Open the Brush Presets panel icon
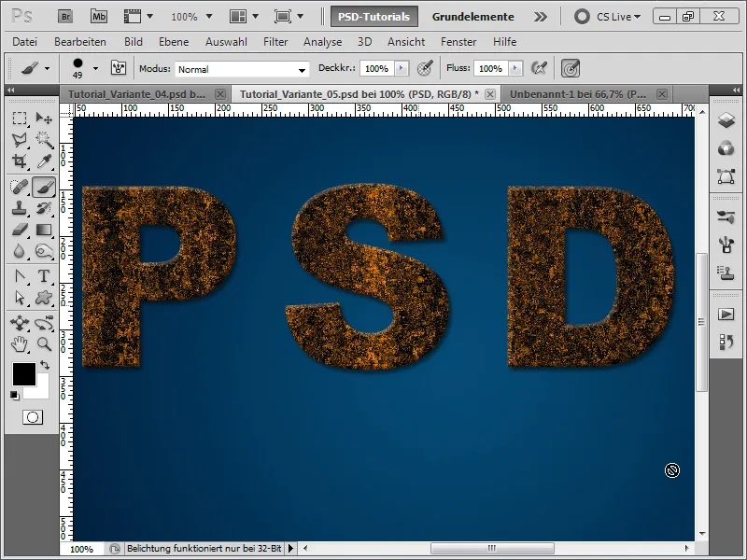The height and width of the screenshot is (560, 747). click(x=726, y=217)
